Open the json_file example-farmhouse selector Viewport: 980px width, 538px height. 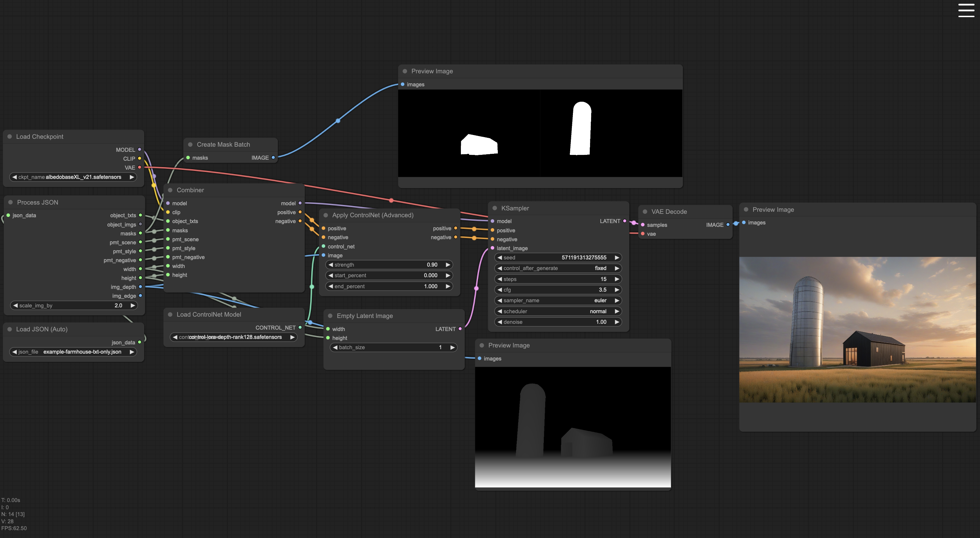tap(73, 352)
